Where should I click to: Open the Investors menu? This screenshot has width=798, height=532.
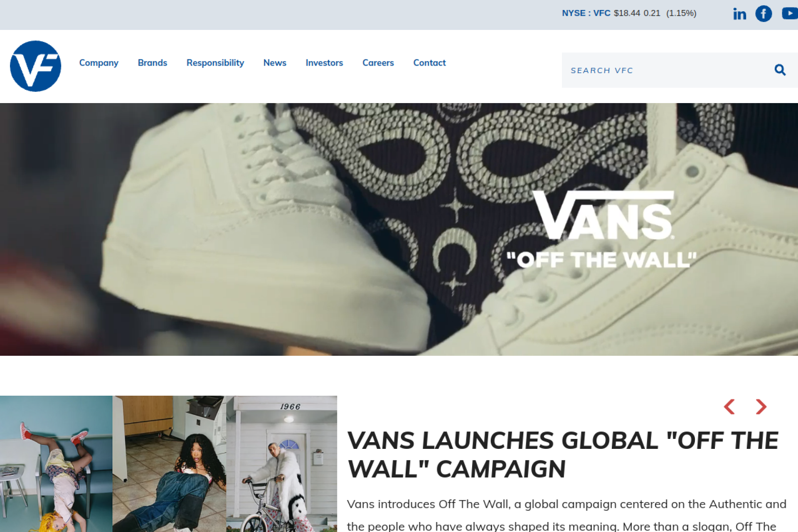324,63
